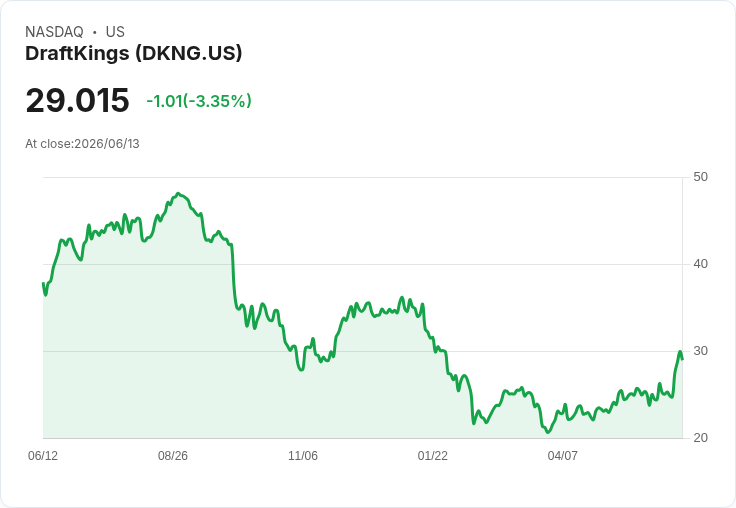The image size is (736, 508).
Task: Select the 08/26 date axis label
Action: (173, 455)
